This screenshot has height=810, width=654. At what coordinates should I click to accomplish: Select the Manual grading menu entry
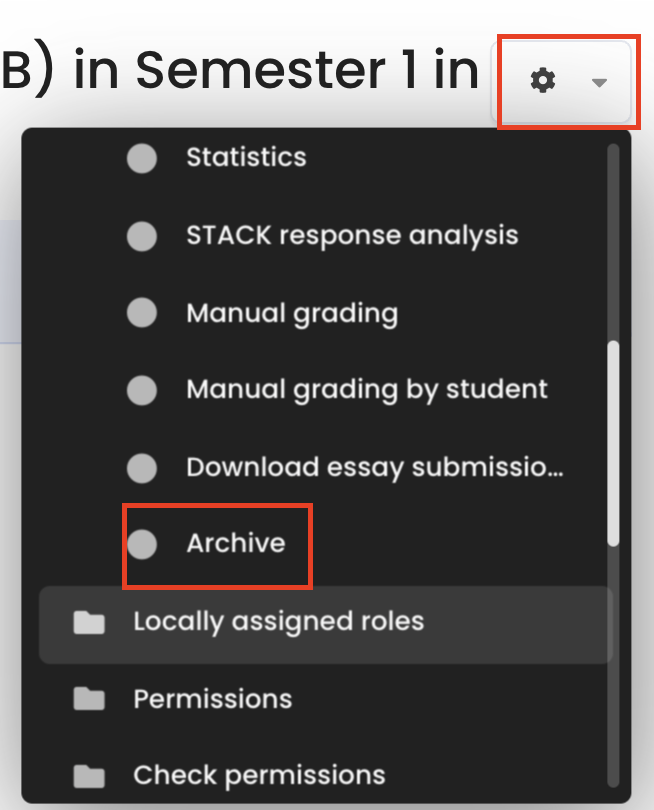click(x=292, y=313)
